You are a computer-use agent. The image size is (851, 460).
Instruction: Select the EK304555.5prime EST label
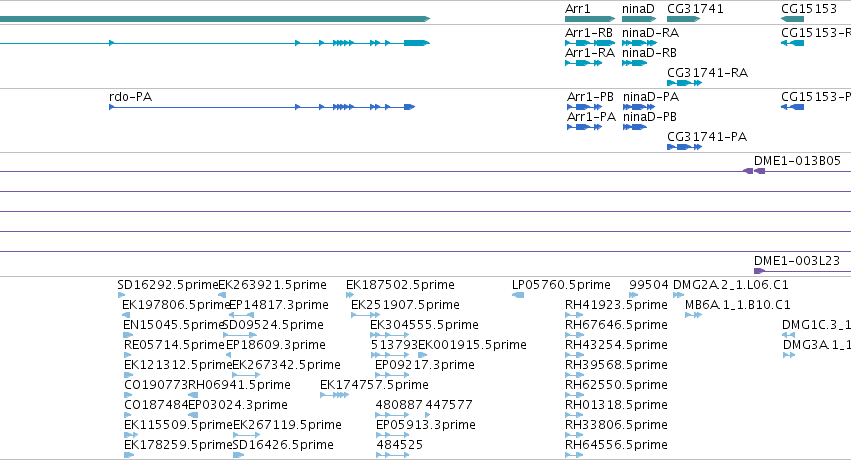coord(424,325)
